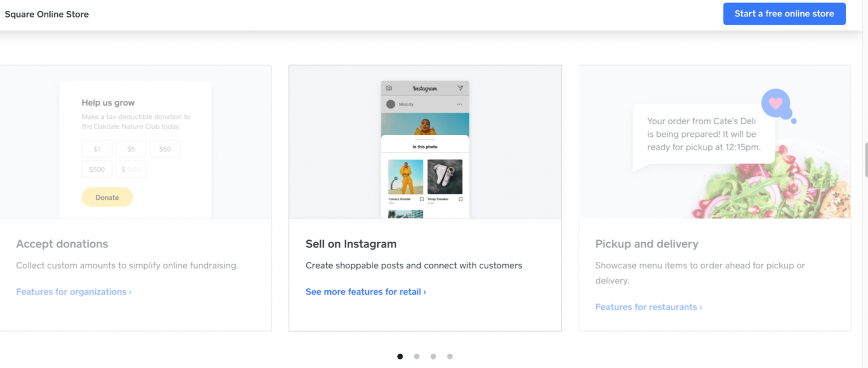Screen dimensions: 868x368
Task: Select the first carousel dot indicator
Action: (x=400, y=357)
